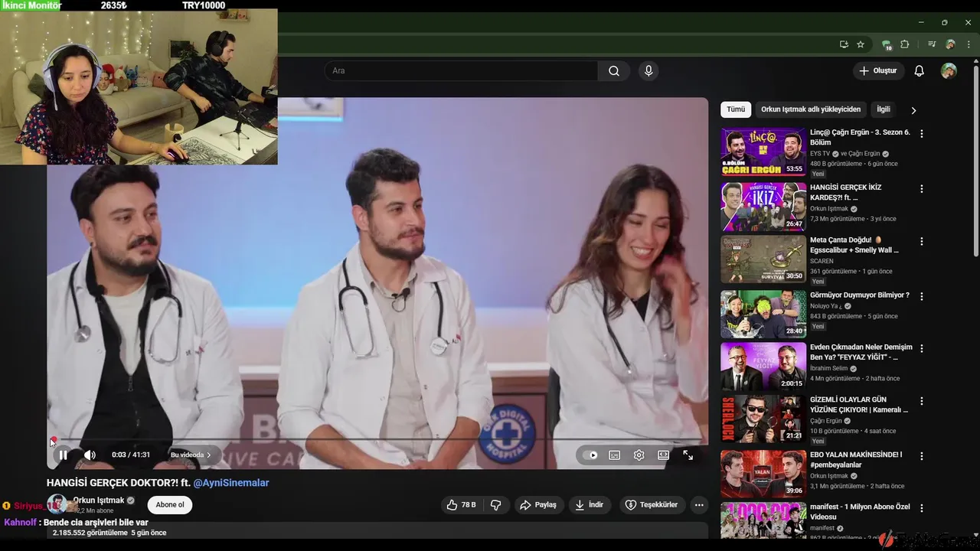
Task: Click the Paylaş share button
Action: pos(537,505)
